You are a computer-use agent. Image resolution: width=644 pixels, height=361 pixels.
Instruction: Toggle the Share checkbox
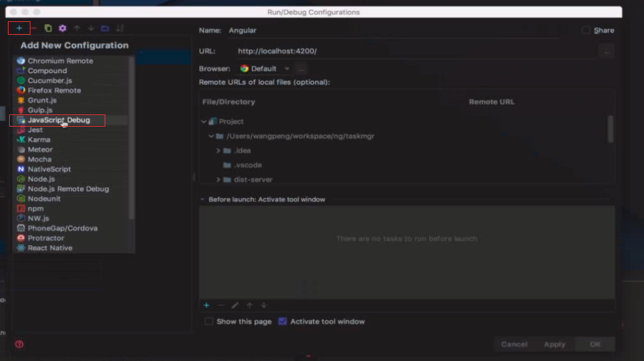tap(586, 30)
